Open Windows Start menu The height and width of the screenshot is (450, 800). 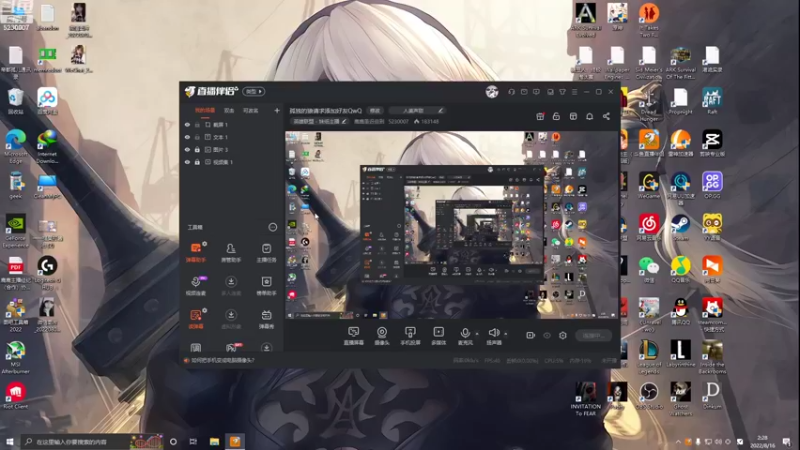click(x=9, y=441)
